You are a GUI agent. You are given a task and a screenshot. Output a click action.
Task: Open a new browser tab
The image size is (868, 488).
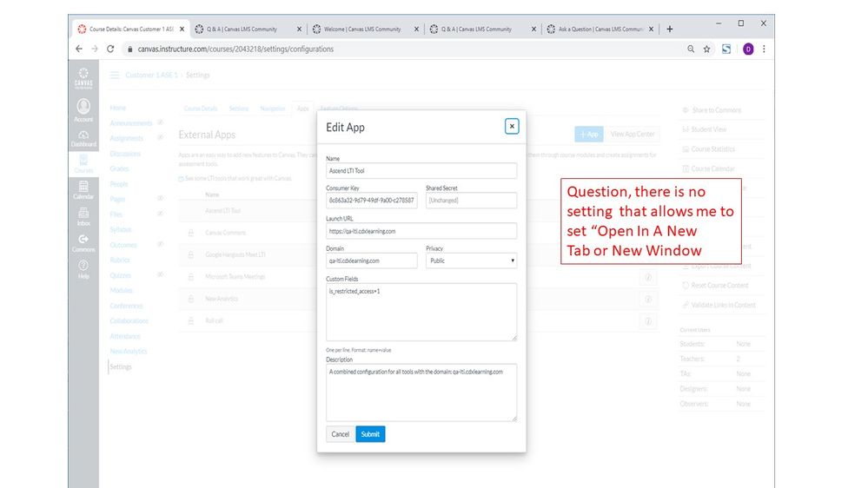pyautogui.click(x=670, y=29)
